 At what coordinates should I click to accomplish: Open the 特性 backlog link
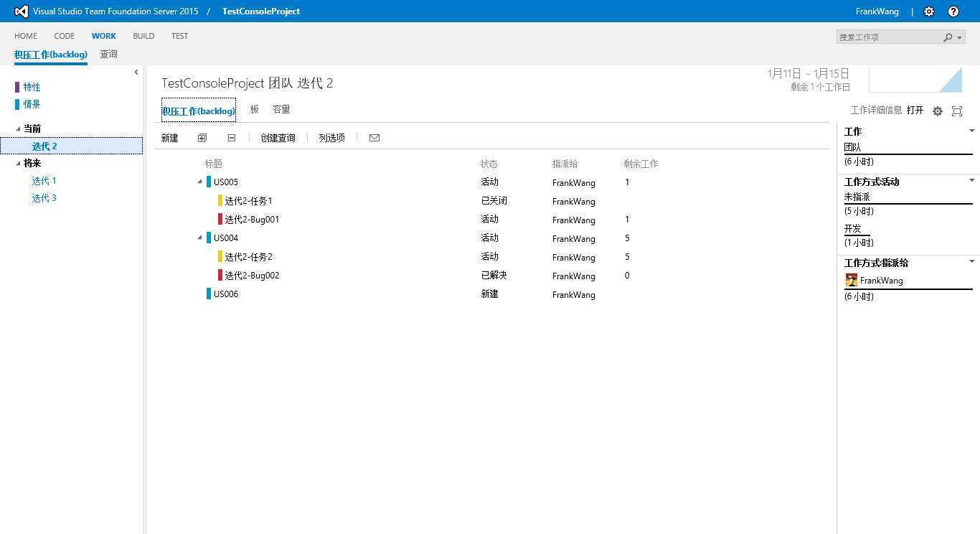[x=32, y=87]
